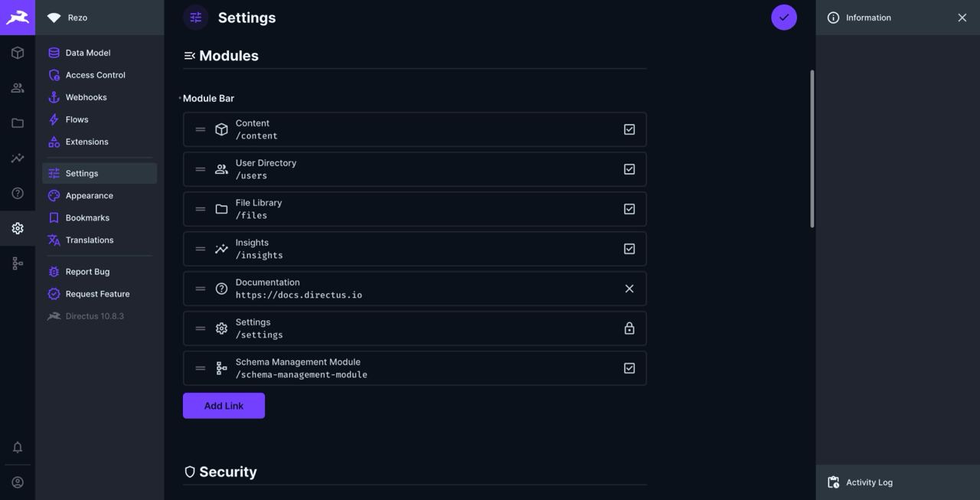Open the Activity Log

pos(869,480)
